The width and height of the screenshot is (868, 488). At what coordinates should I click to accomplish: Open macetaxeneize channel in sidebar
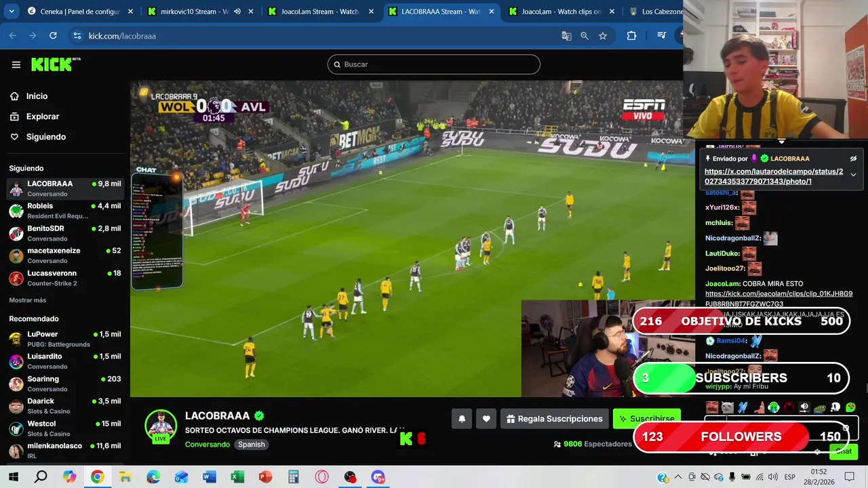pyautogui.click(x=65, y=256)
